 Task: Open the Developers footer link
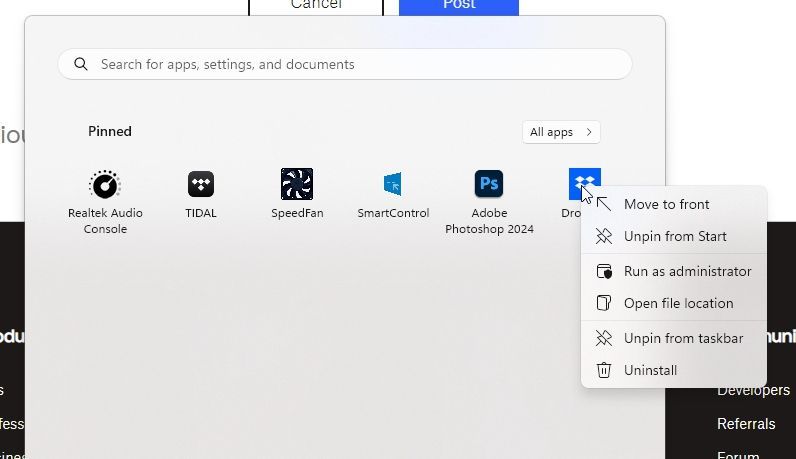753,390
